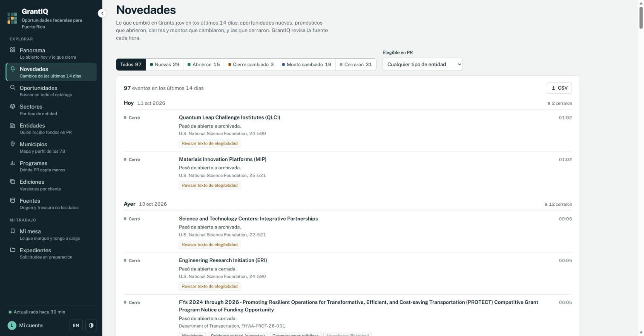Screen dimensions: 644x336
Task: Open Fuentes database icon
Action: (13, 200)
